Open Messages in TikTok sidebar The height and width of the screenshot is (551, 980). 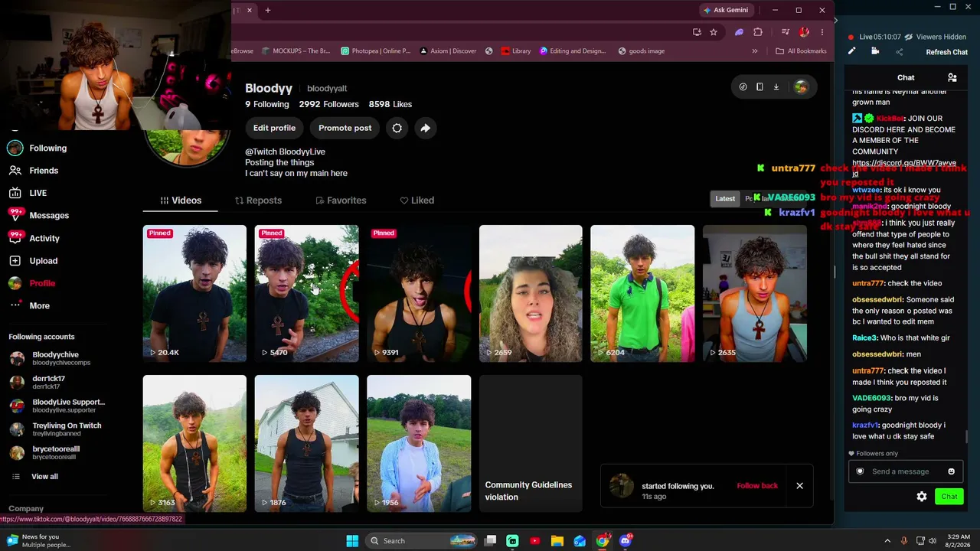(x=39, y=216)
